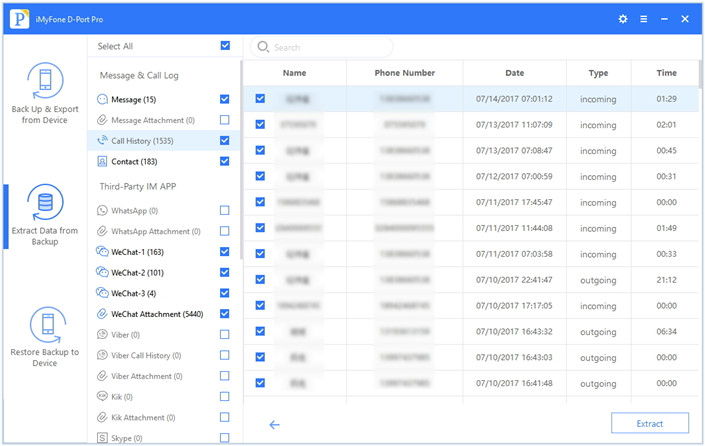Uncheck the Contact (183) checkbox
Screen dimensions: 705x446
pyautogui.click(x=225, y=161)
